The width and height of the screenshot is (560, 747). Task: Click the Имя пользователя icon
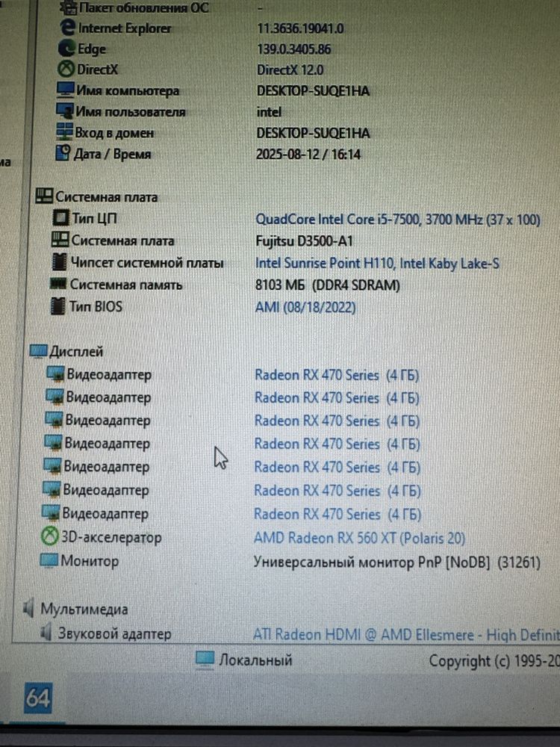pyautogui.click(x=65, y=111)
